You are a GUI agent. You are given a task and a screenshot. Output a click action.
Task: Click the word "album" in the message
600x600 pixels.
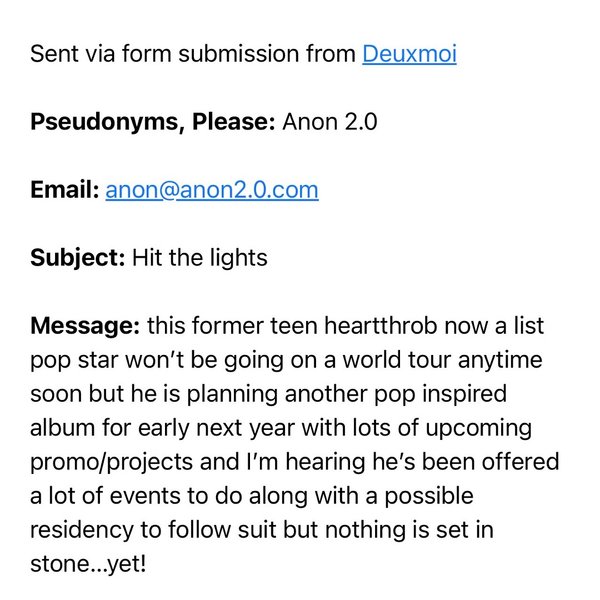click(x=61, y=428)
